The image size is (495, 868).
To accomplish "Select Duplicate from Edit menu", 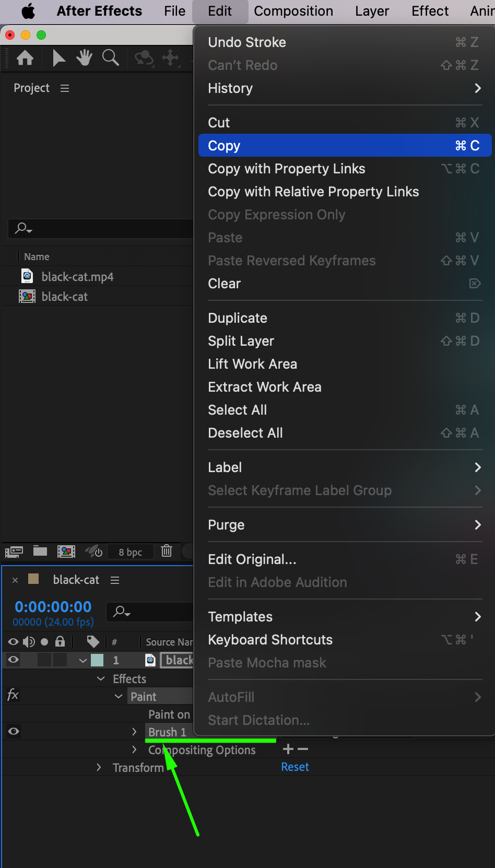I will click(238, 318).
